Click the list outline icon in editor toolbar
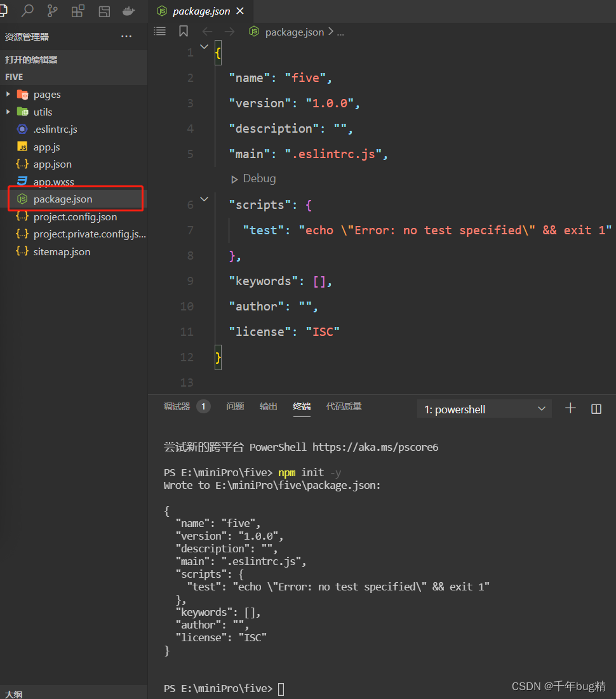Image resolution: width=616 pixels, height=699 pixels. 159,31
